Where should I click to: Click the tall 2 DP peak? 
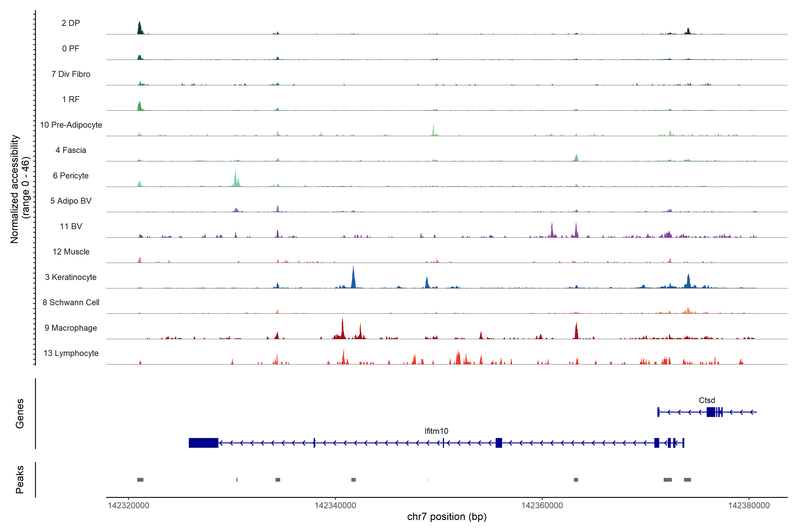point(139,28)
